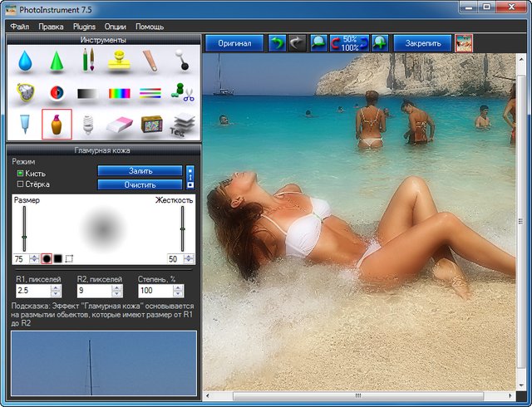Click the green undo arrow
Viewport: 532px width, 407px height.
(277, 42)
